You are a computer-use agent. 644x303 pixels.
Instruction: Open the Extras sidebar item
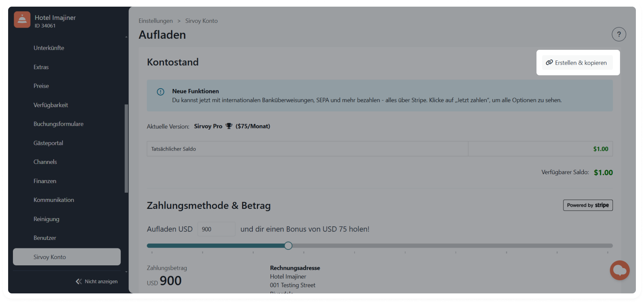pyautogui.click(x=41, y=67)
